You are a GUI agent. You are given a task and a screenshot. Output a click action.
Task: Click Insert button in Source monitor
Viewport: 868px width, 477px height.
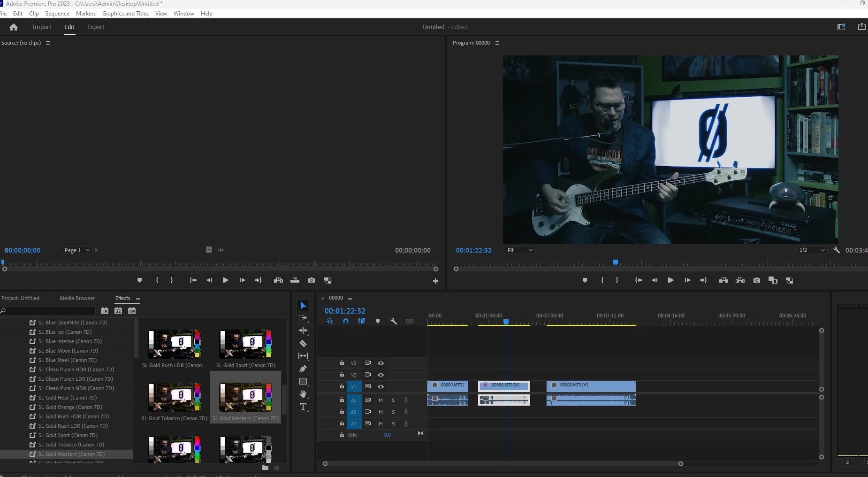pyautogui.click(x=278, y=280)
